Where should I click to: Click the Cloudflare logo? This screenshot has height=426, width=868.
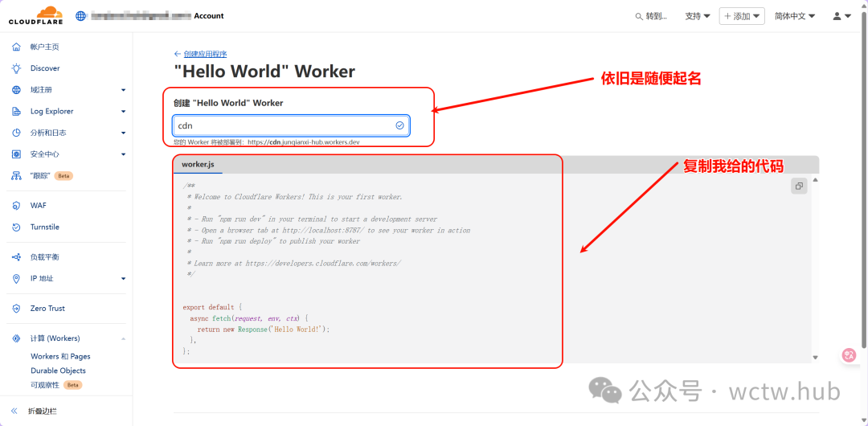coord(35,15)
